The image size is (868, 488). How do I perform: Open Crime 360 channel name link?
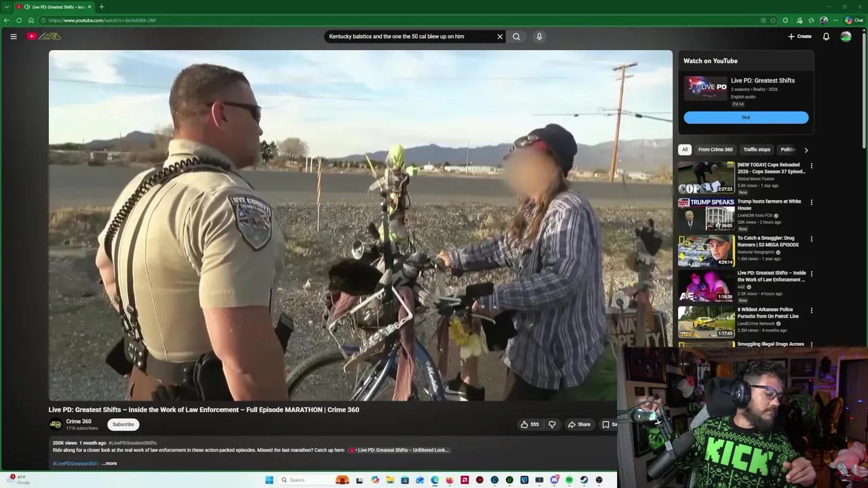point(79,422)
